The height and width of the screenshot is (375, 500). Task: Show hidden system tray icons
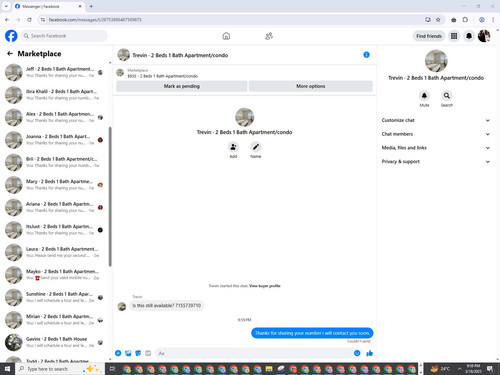pyautogui.click(x=459, y=369)
